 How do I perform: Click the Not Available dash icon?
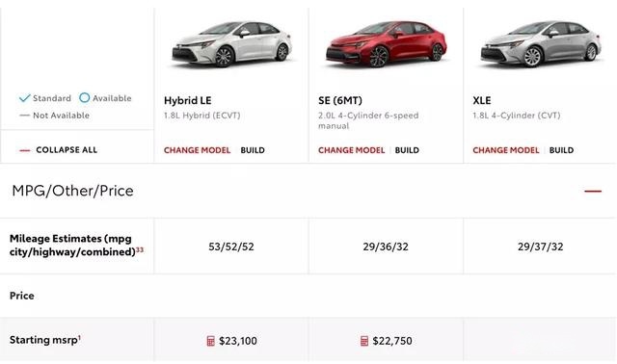[24, 116]
